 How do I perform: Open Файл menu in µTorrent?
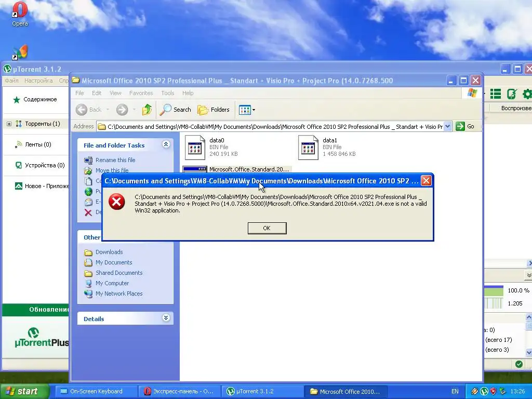[11, 81]
